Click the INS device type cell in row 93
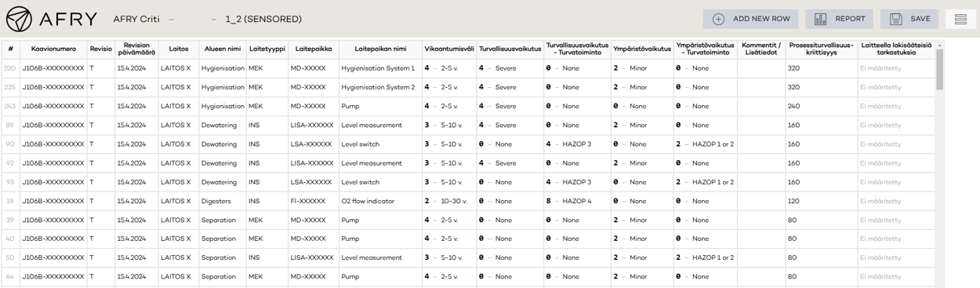980x288 pixels. tap(267, 182)
